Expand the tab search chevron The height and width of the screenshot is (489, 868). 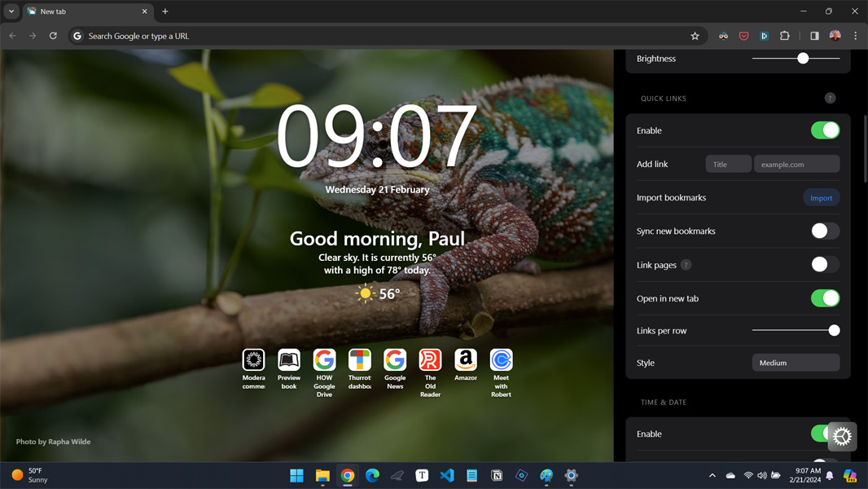tap(11, 11)
